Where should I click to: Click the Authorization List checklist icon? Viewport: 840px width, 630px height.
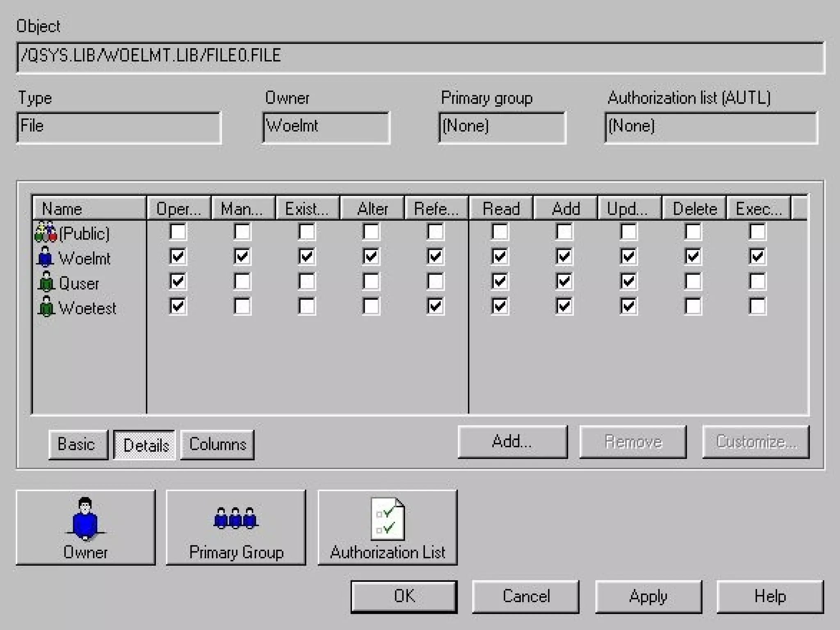387,518
